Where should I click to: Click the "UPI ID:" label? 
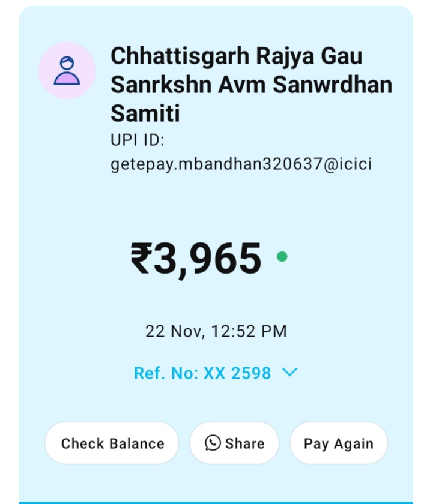[138, 140]
